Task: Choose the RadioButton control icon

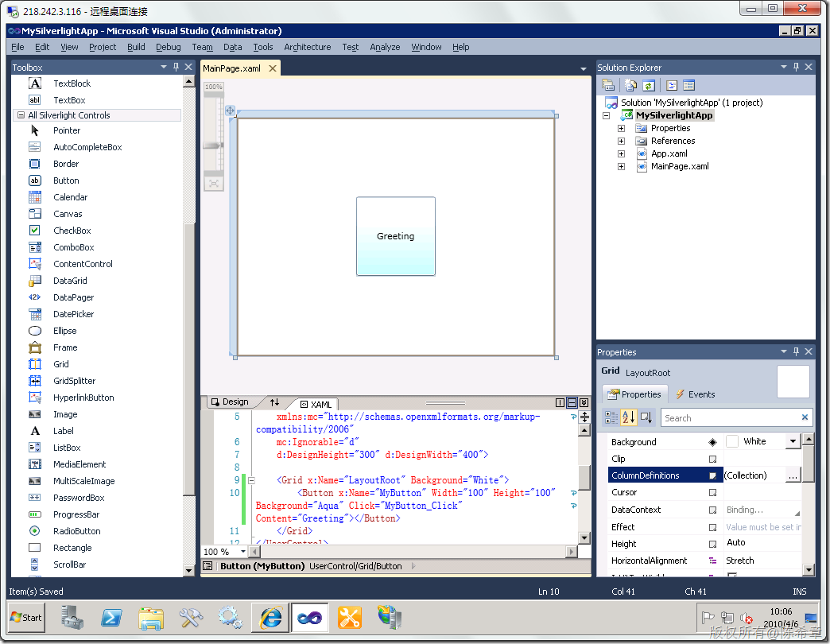Action: 35,531
